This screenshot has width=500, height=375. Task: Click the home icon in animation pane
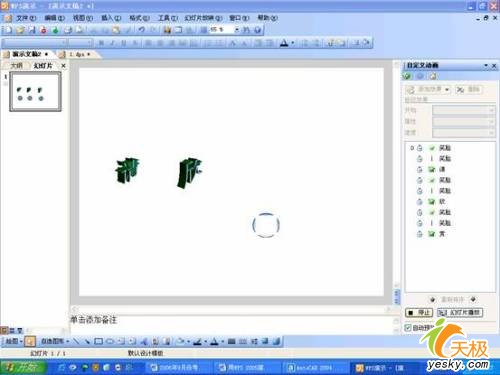(433, 76)
